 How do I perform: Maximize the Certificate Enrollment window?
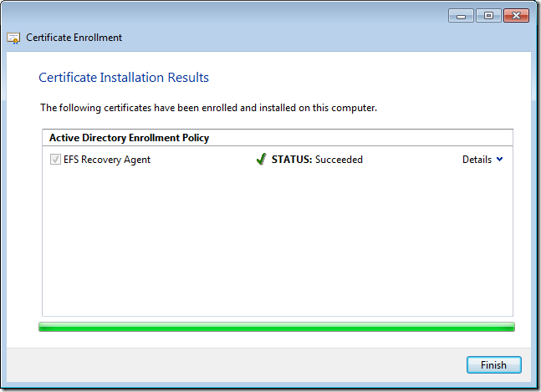tap(487, 16)
